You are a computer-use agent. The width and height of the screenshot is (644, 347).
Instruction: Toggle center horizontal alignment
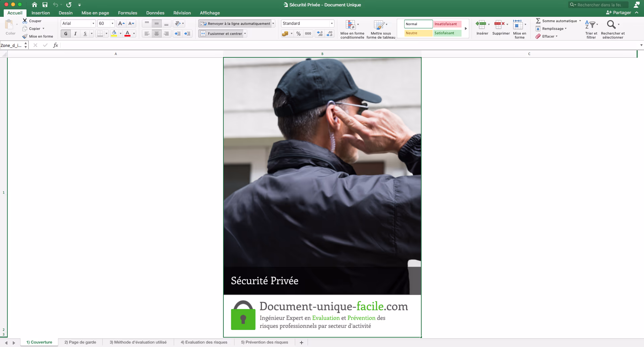(157, 34)
